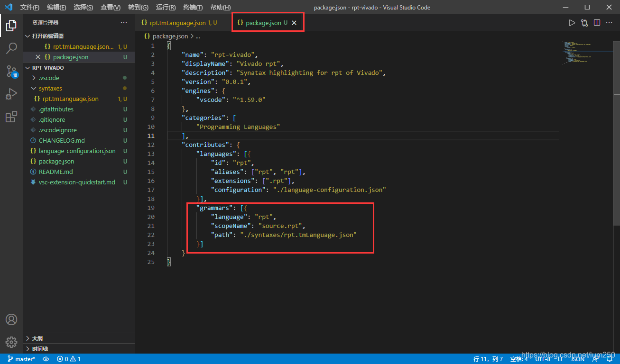
Task: Click master branch indicator in status bar
Action: pyautogui.click(x=21, y=359)
